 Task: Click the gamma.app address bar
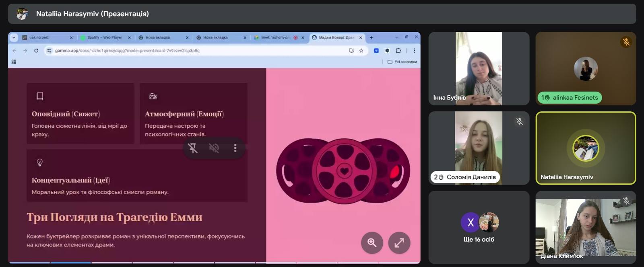193,51
